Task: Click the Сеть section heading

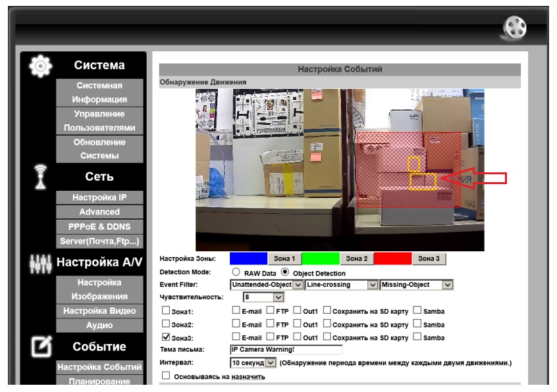Action: (x=99, y=176)
